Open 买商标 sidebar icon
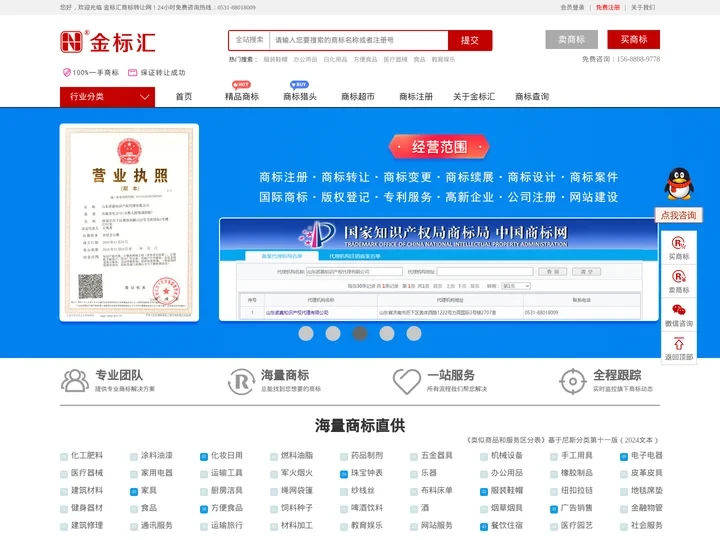 point(679,243)
